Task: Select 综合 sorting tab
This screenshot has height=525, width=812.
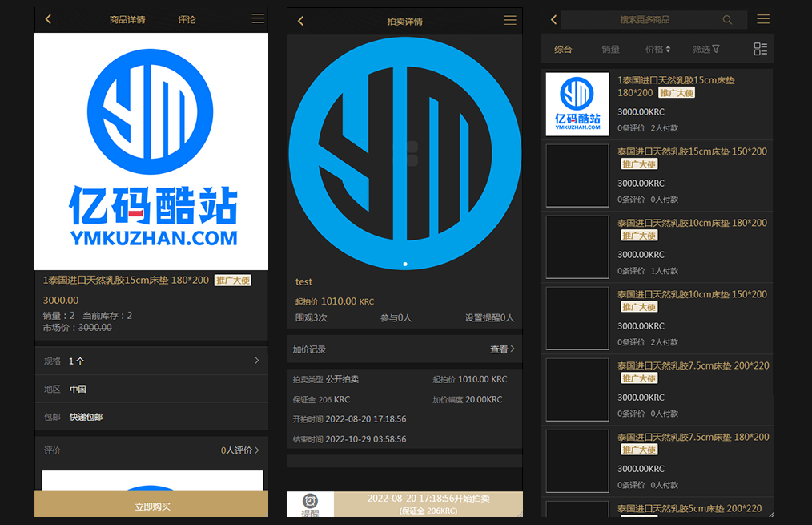Action: point(563,49)
